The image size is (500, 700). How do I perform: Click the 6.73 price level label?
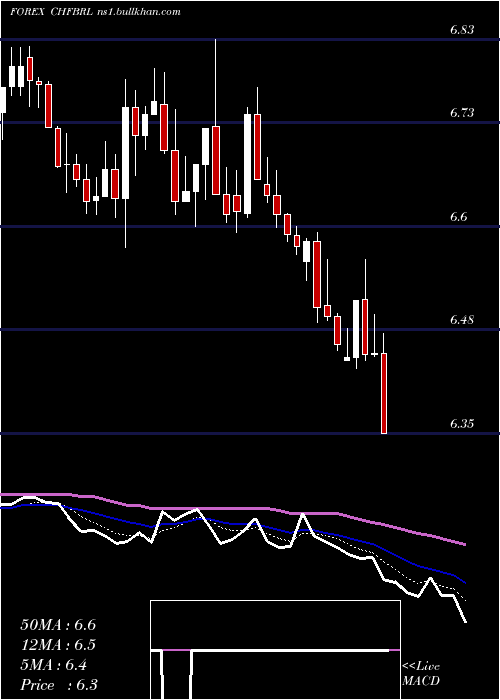[x=462, y=113]
